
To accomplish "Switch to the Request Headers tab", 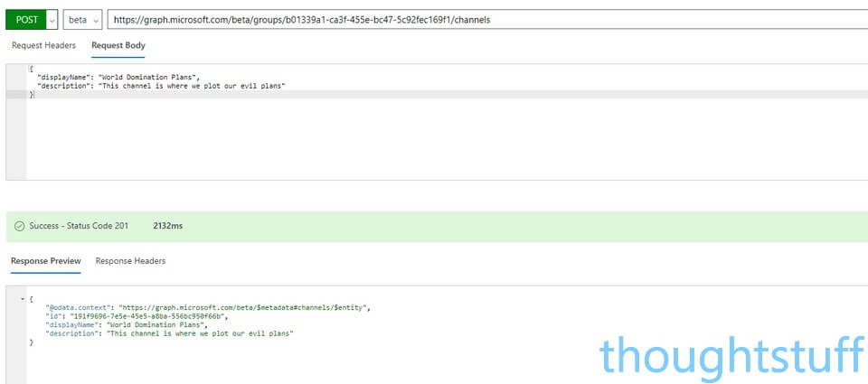I will [x=43, y=45].
